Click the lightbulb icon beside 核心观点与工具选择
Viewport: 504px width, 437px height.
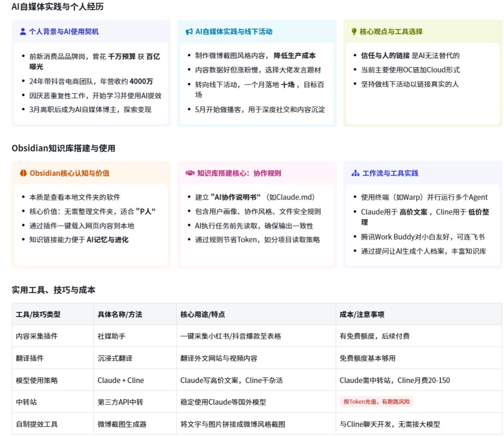pos(354,31)
